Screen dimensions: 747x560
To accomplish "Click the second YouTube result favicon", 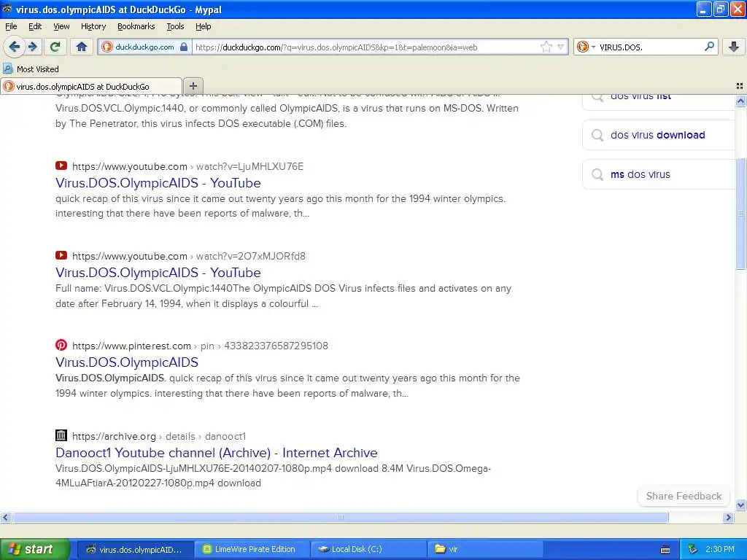I will (x=61, y=255).
